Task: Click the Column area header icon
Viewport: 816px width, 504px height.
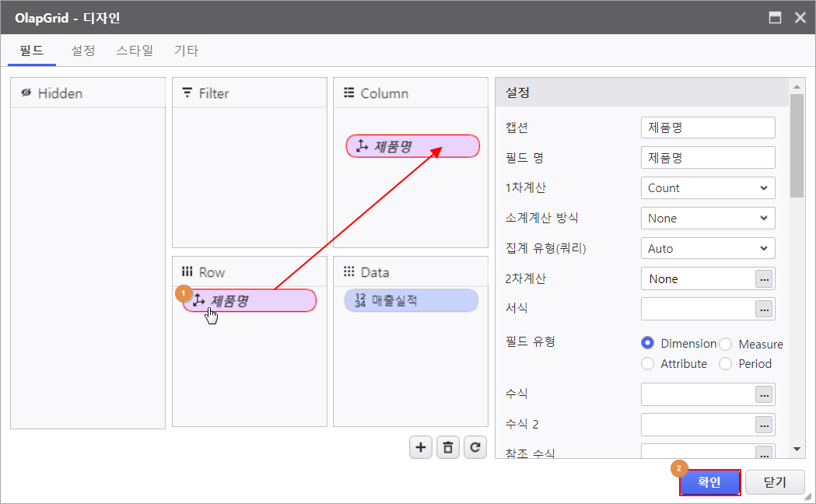Action: 348,93
